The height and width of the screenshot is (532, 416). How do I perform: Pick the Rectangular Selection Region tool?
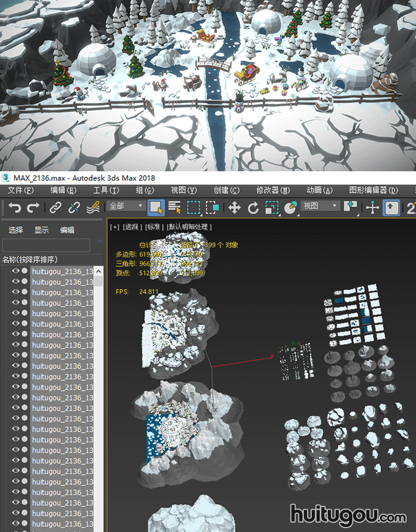click(x=194, y=207)
